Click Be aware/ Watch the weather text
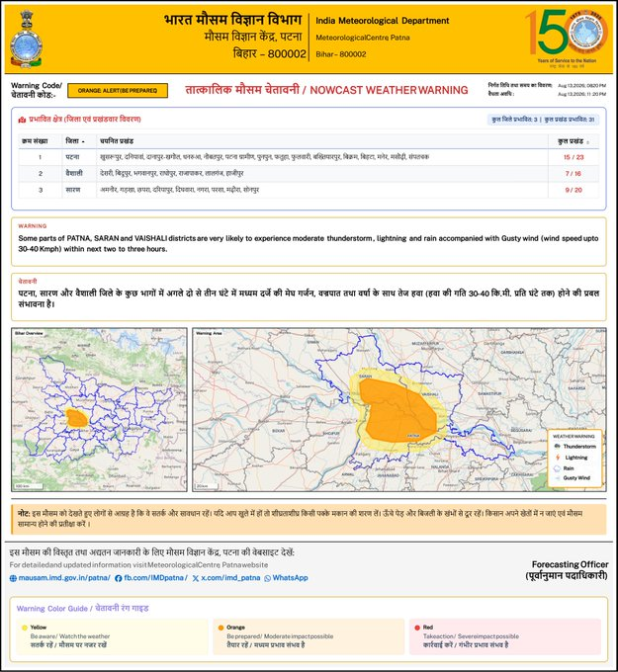 [70, 636]
